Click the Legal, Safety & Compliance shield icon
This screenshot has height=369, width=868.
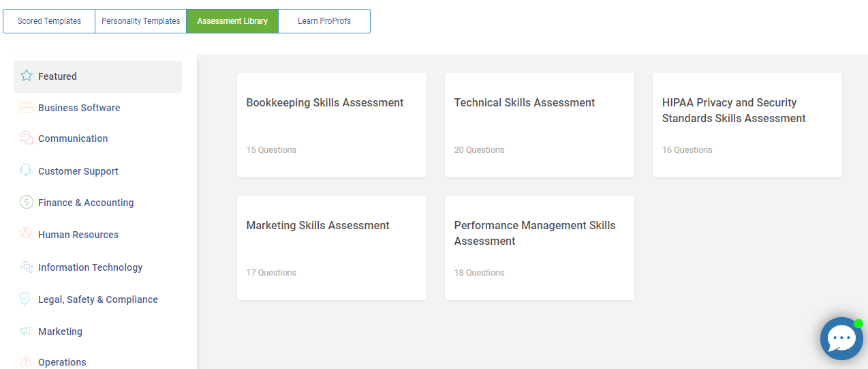pyautogui.click(x=25, y=299)
